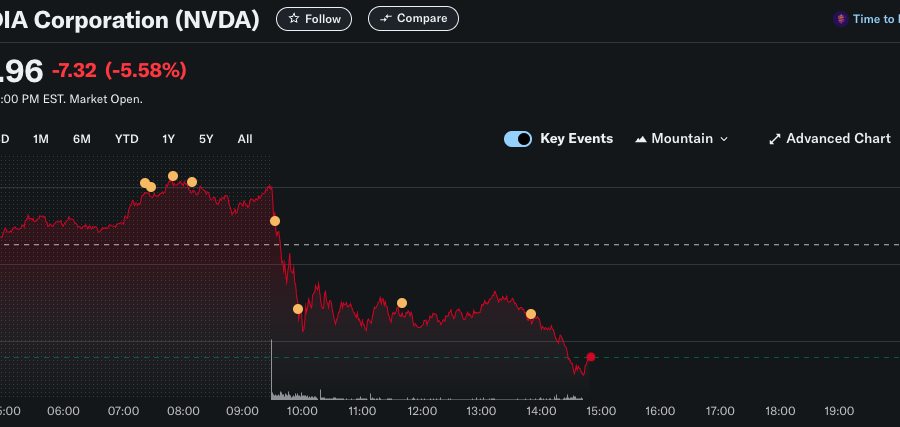Select the key event dot before 14:00
Screen dimensions: 900x427
(x=531, y=314)
